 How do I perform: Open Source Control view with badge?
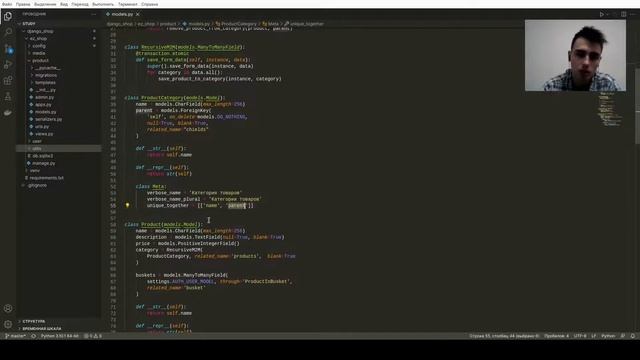pyautogui.click(x=8, y=49)
